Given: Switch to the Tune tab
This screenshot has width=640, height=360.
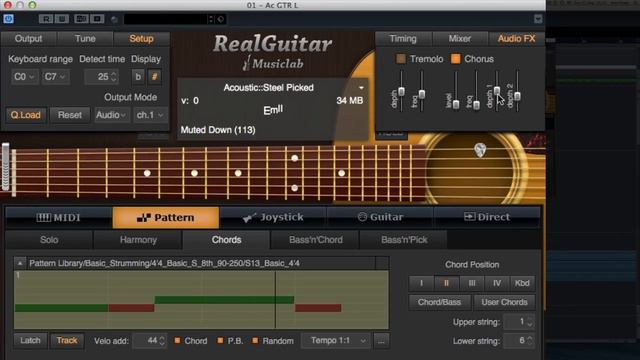Looking at the screenshot, I should point(85,39).
